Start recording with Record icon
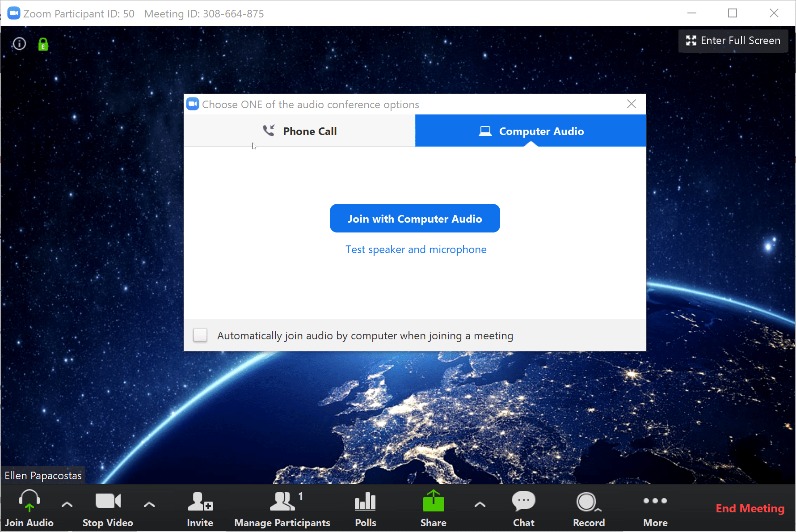This screenshot has width=796, height=532. tap(588, 502)
